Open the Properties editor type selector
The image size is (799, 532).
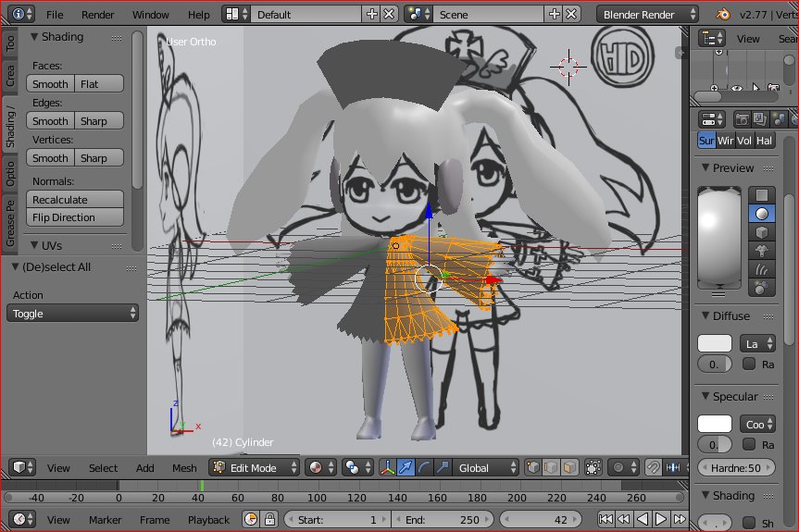click(711, 119)
